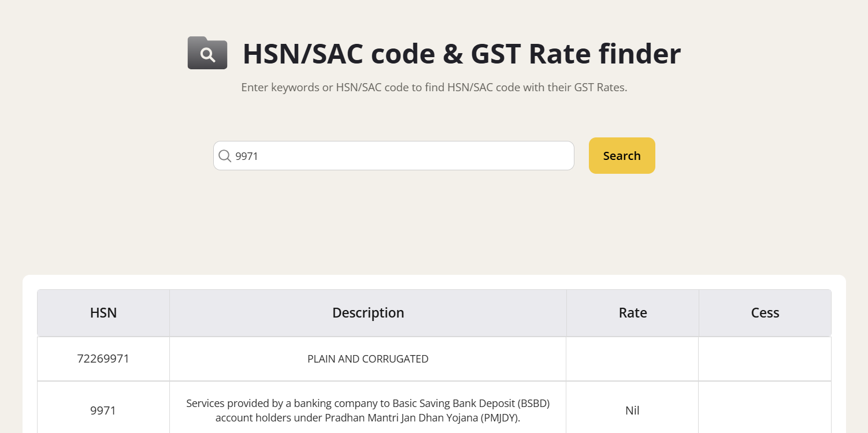
Task: Click the HSN column header
Action: click(x=103, y=312)
